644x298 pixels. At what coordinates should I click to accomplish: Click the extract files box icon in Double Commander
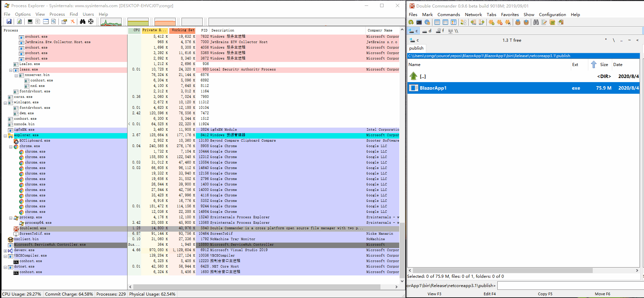click(x=526, y=22)
